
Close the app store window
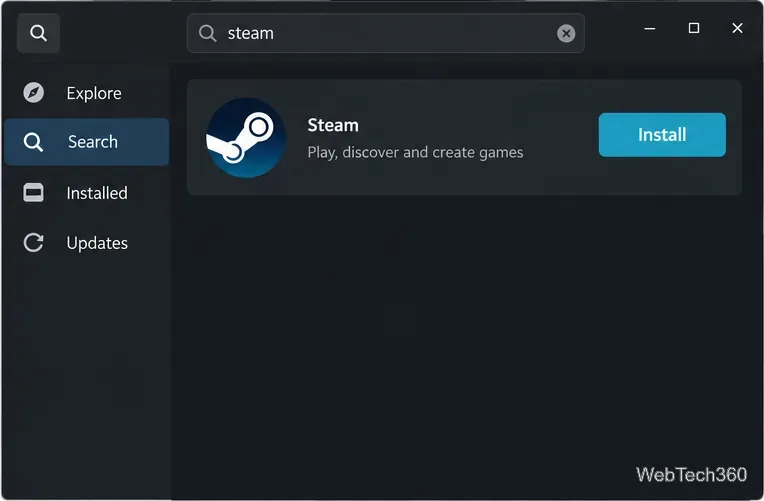737,28
